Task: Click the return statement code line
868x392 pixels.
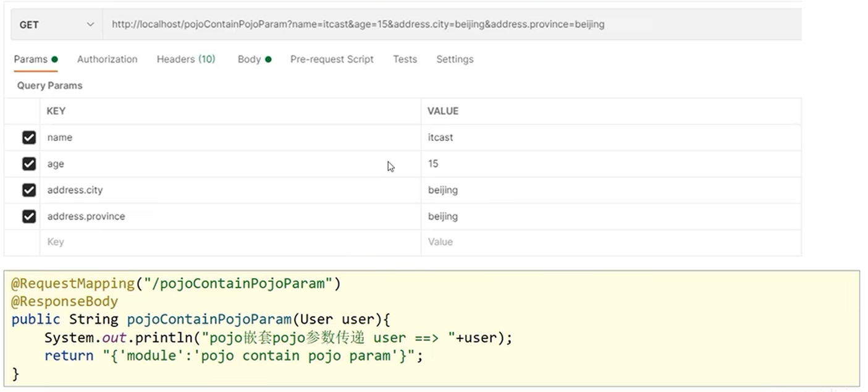Action: point(234,356)
